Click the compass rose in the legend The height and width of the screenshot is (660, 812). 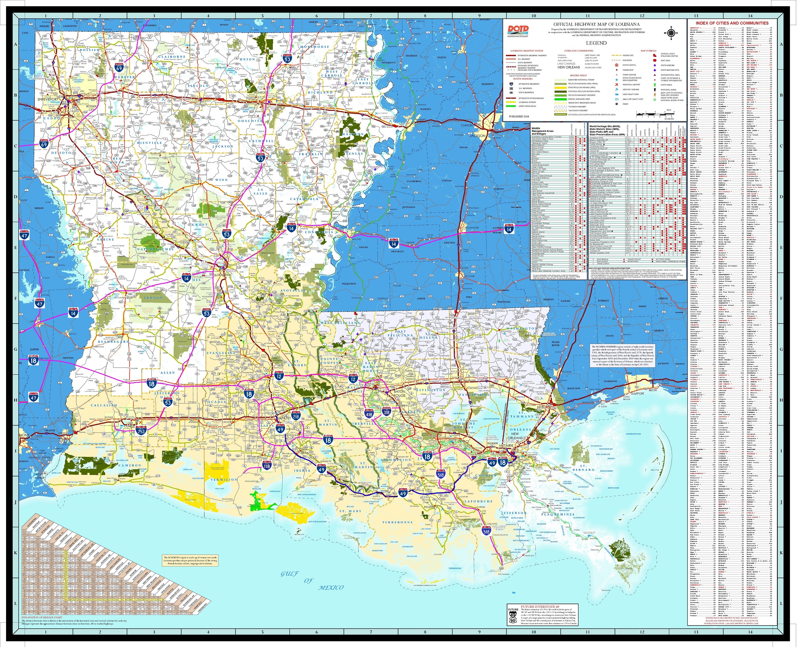click(671, 33)
